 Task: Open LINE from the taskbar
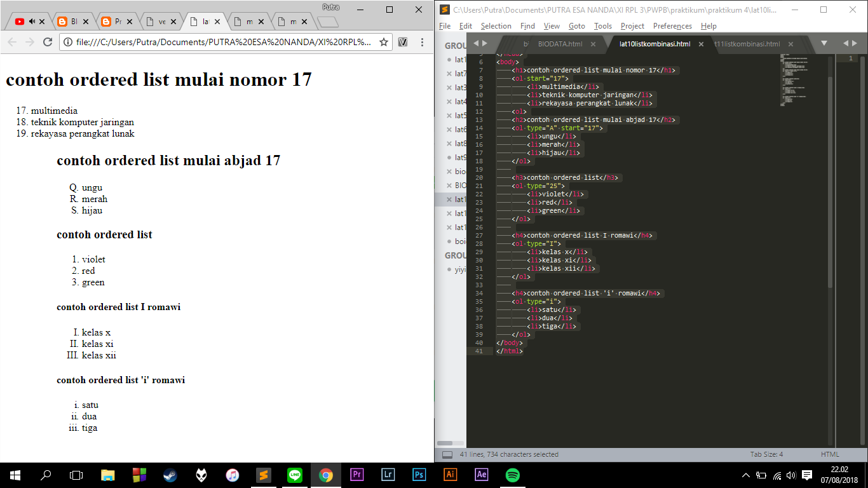pos(295,475)
